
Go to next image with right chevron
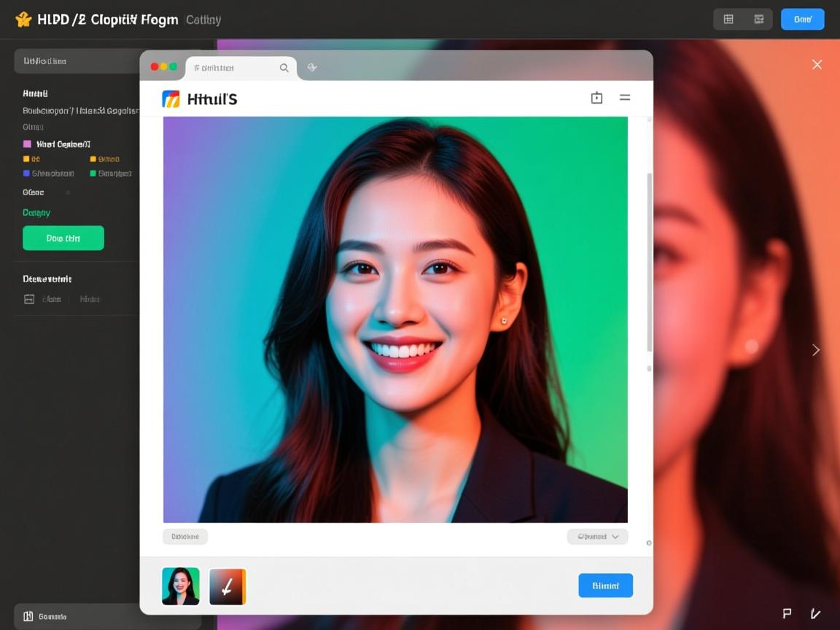point(816,350)
